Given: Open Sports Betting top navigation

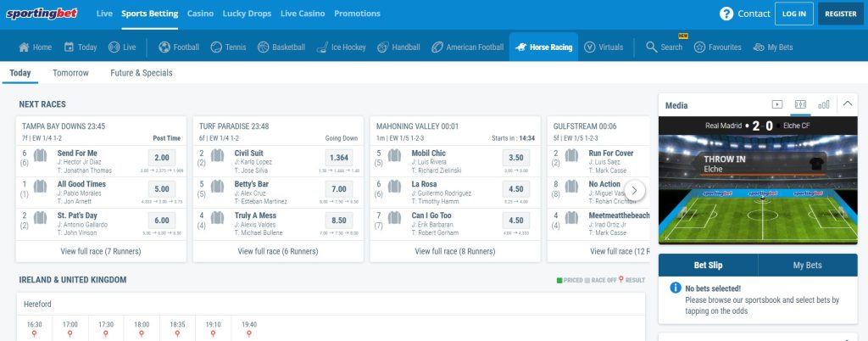Looking at the screenshot, I should (x=150, y=14).
